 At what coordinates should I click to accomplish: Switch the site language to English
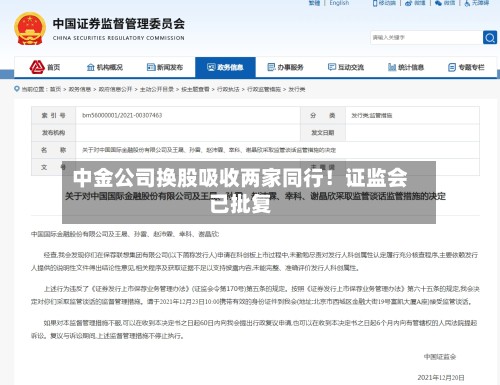[339, 3]
